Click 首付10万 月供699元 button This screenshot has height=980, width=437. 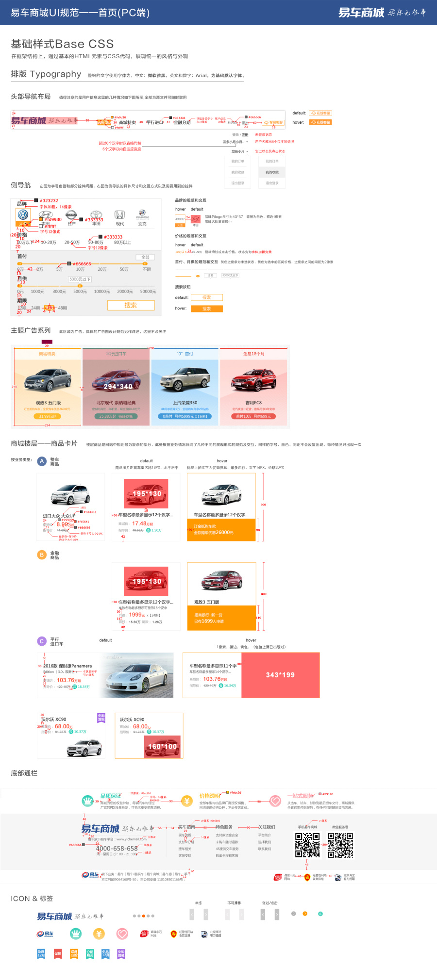click(253, 416)
